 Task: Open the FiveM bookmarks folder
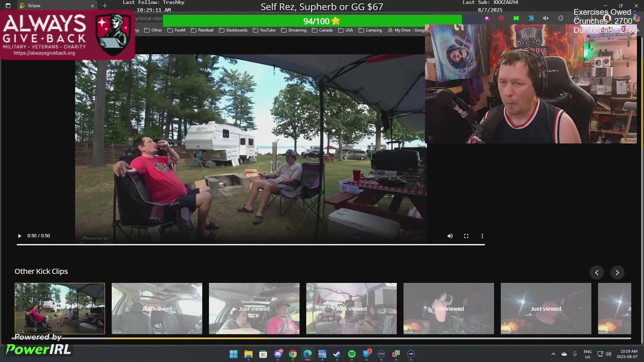176,30
